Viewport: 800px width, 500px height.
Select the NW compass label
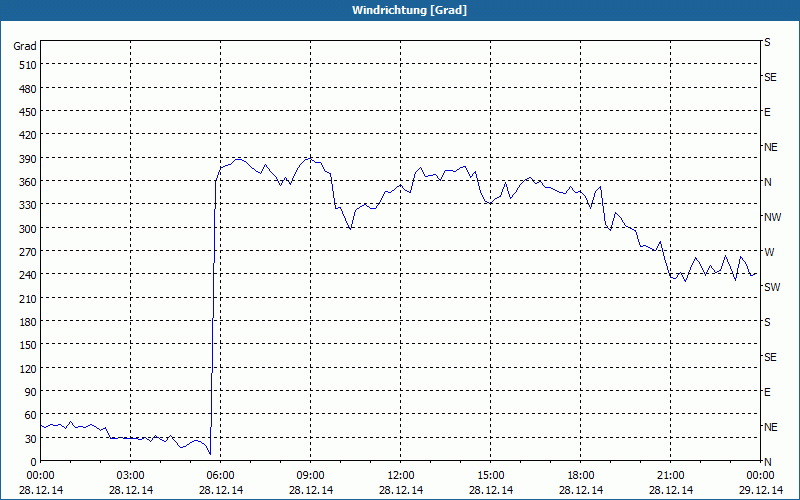coord(772,217)
